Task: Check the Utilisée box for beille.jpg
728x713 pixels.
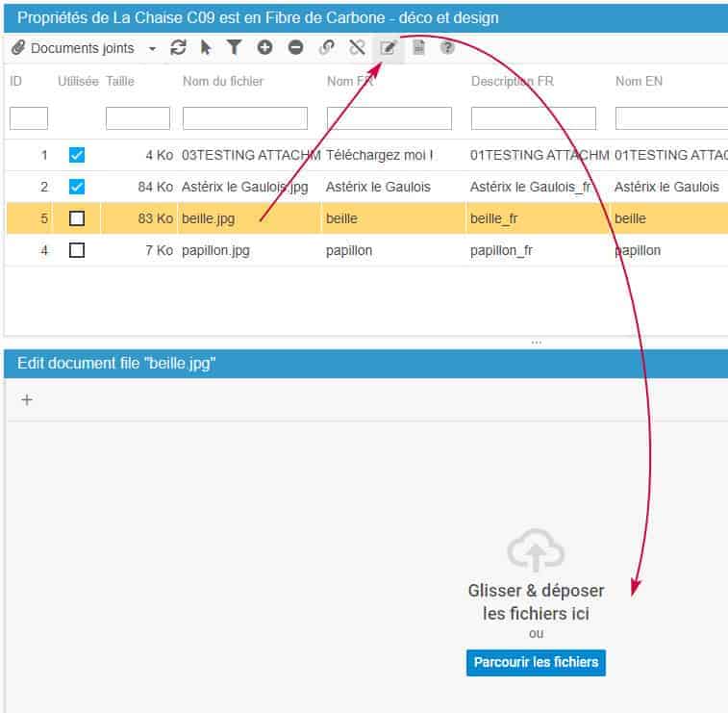Action: [x=77, y=218]
